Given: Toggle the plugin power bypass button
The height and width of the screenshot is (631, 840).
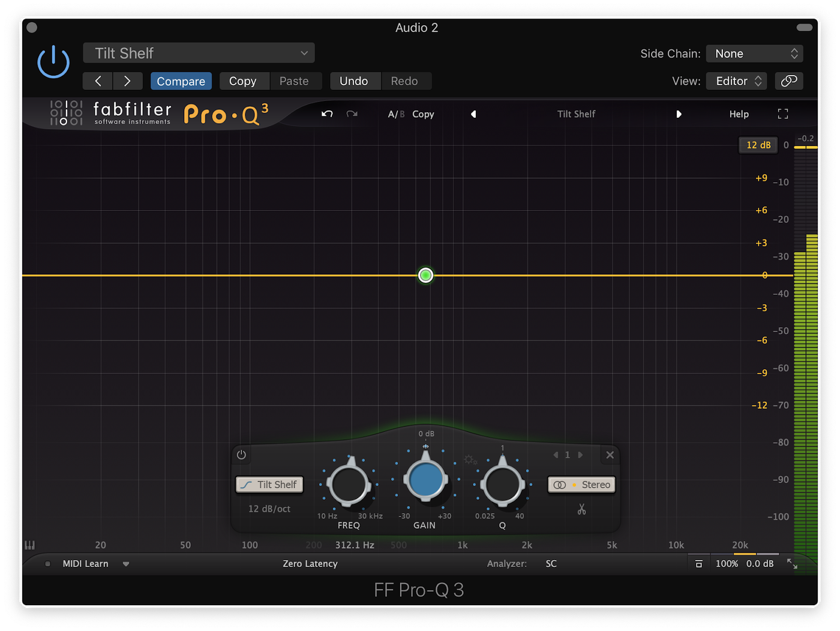Looking at the screenshot, I should 53,62.
